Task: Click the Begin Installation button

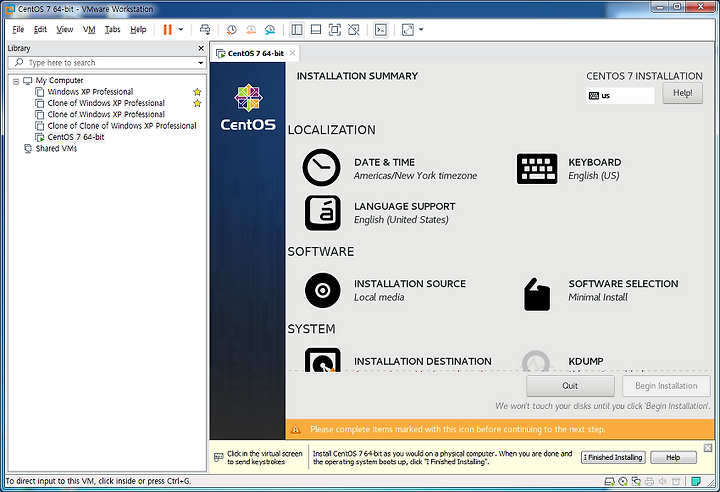Action: (666, 386)
